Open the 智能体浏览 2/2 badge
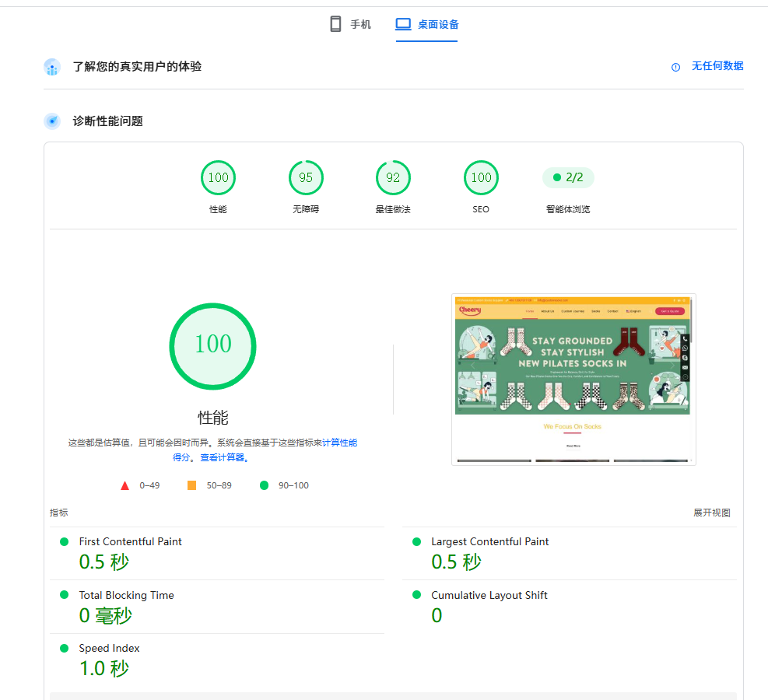The width and height of the screenshot is (768, 700). click(568, 177)
